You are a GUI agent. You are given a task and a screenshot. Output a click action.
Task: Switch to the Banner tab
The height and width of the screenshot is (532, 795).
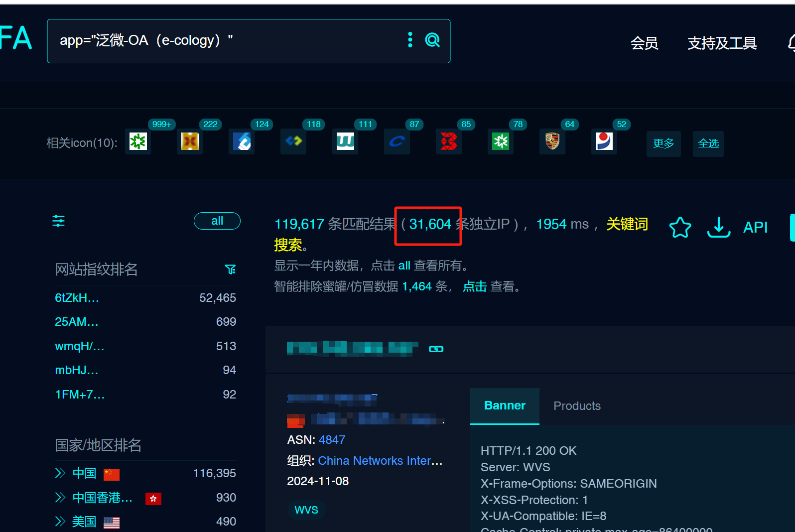click(x=505, y=406)
